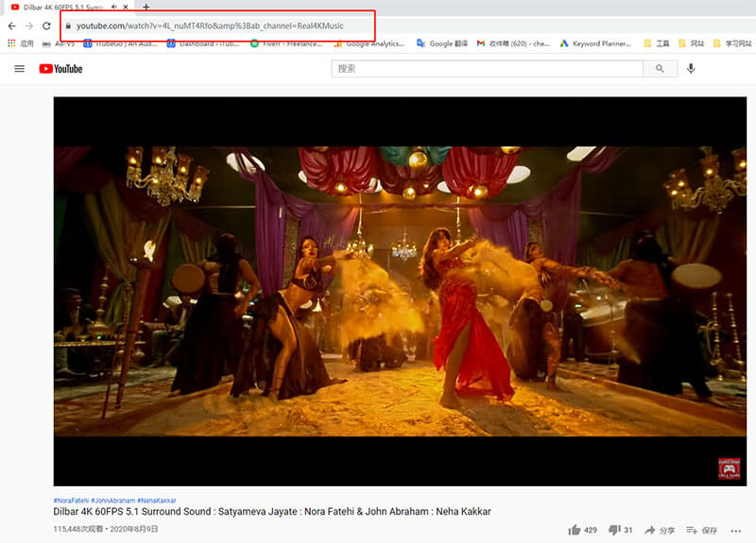Expand the 网站 bookmark folder

click(691, 43)
